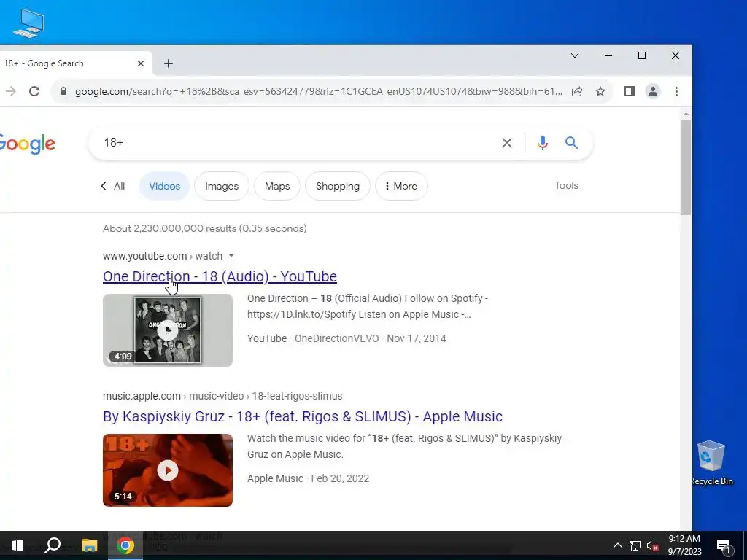747x560 pixels.
Task: Click the network tray icon
Action: coord(635,545)
